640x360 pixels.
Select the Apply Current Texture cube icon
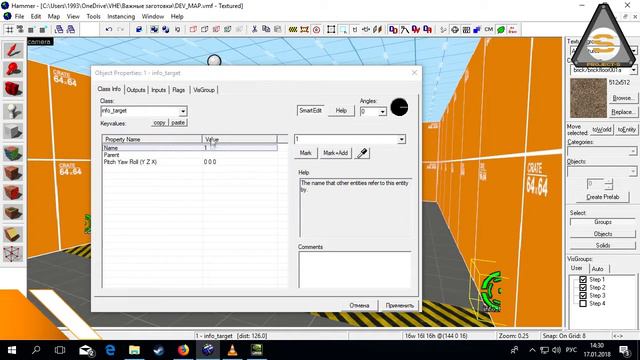[x=13, y=173]
